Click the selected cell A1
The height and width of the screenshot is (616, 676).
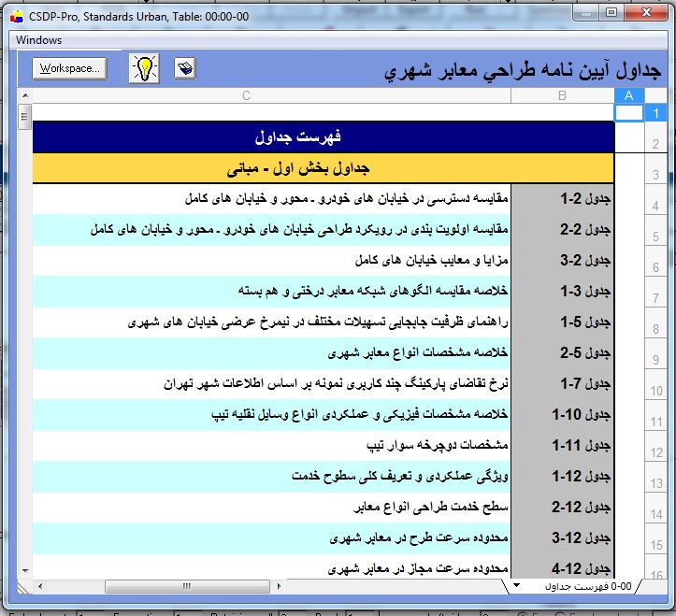(x=629, y=113)
